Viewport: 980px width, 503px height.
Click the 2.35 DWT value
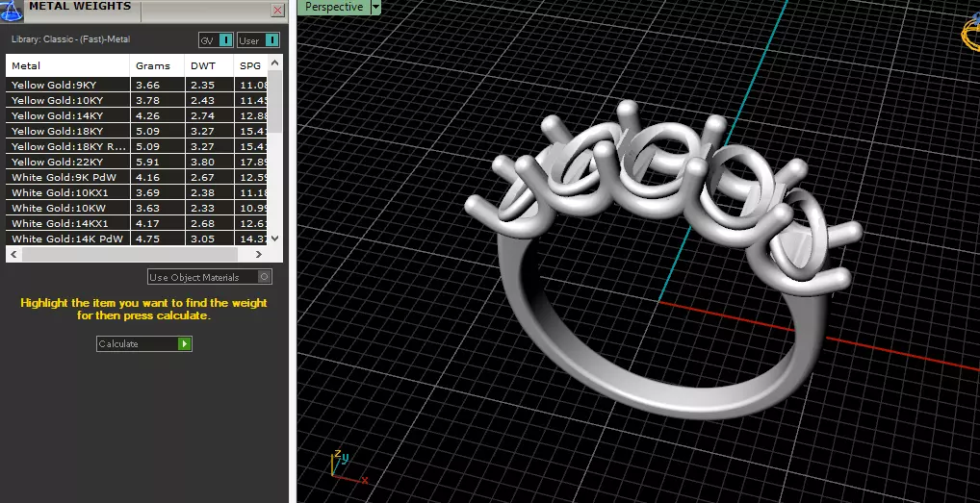[202, 85]
